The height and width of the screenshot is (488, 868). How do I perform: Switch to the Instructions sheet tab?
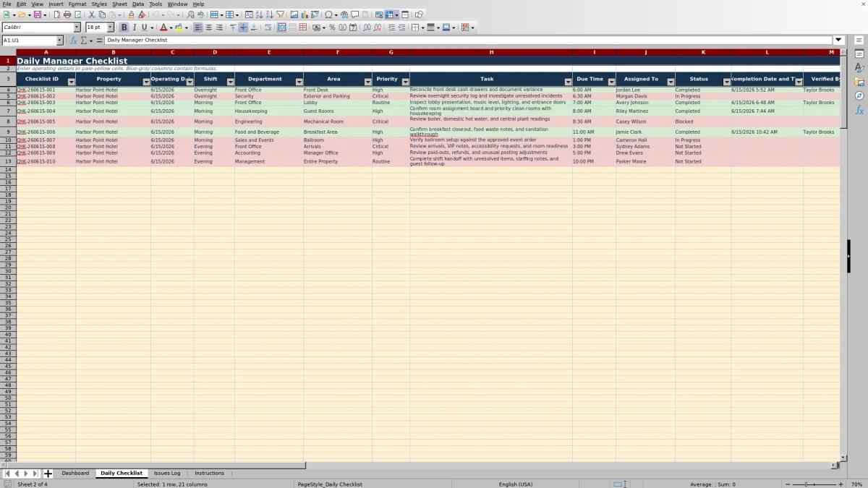pyautogui.click(x=209, y=474)
